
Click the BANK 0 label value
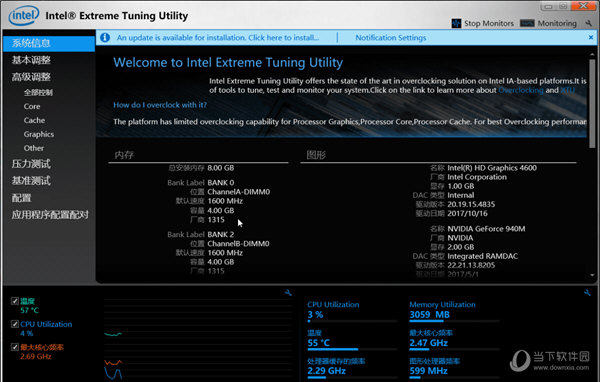point(221,183)
